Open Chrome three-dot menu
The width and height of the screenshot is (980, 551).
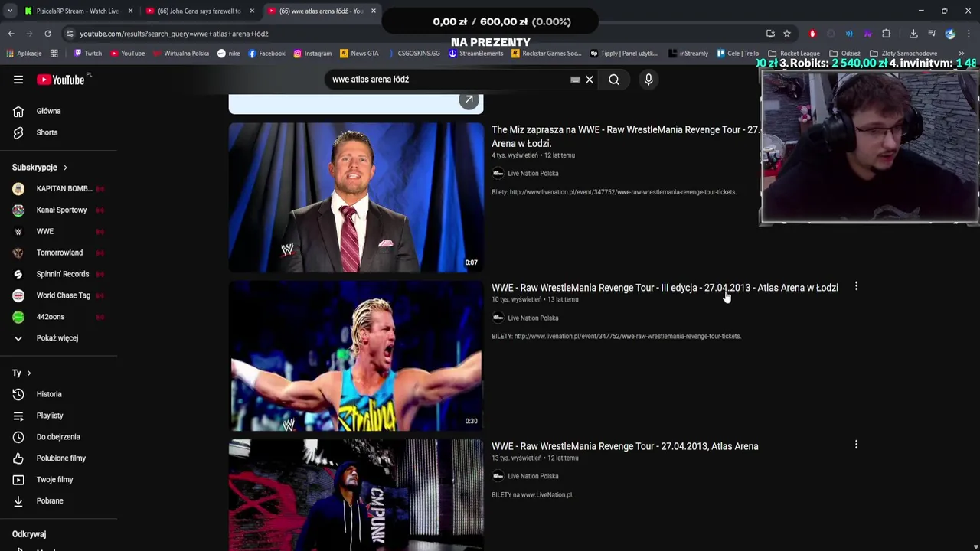pyautogui.click(x=969, y=34)
